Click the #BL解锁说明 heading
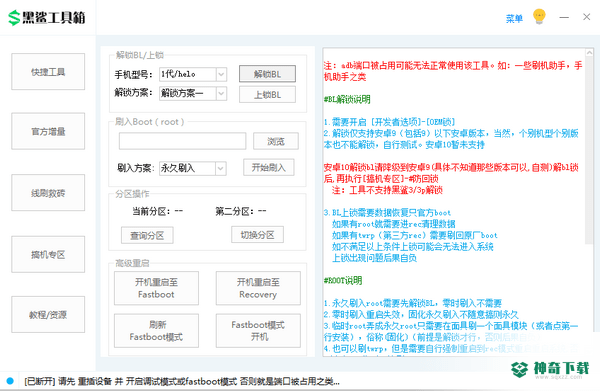 (x=347, y=99)
